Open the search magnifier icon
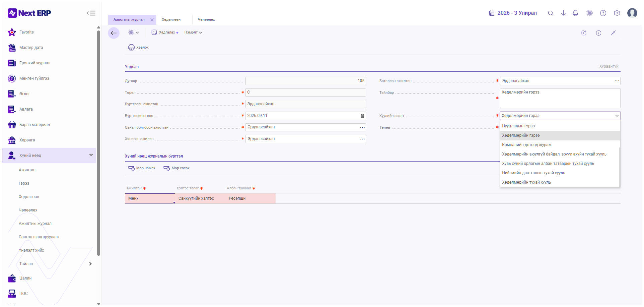 pyautogui.click(x=550, y=13)
